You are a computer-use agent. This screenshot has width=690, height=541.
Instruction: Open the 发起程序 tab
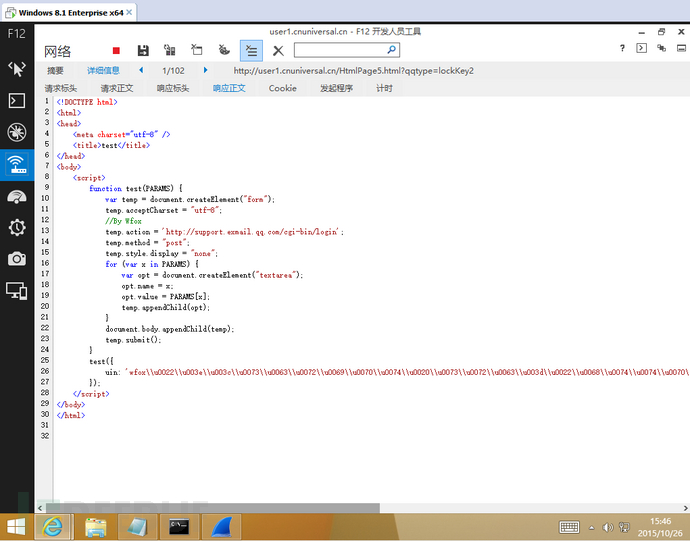tap(336, 88)
